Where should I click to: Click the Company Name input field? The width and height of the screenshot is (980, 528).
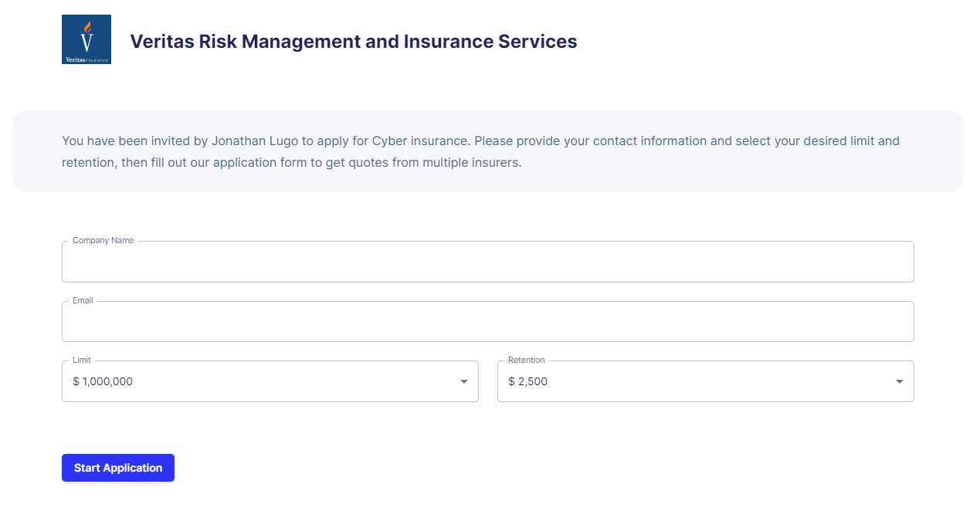(x=487, y=262)
